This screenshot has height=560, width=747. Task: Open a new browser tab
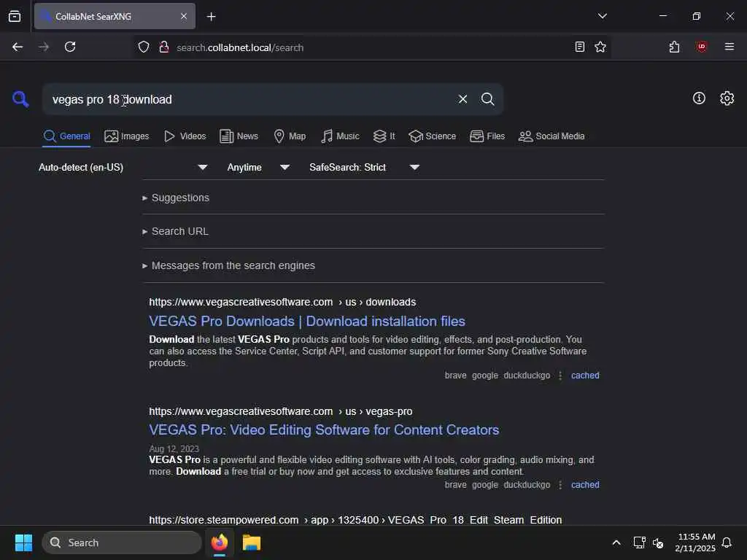[x=212, y=16]
